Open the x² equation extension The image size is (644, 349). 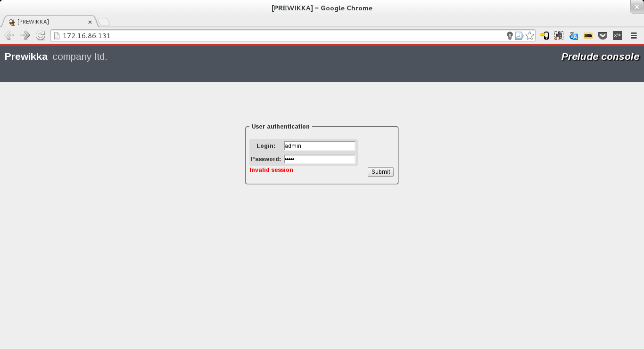click(x=617, y=35)
